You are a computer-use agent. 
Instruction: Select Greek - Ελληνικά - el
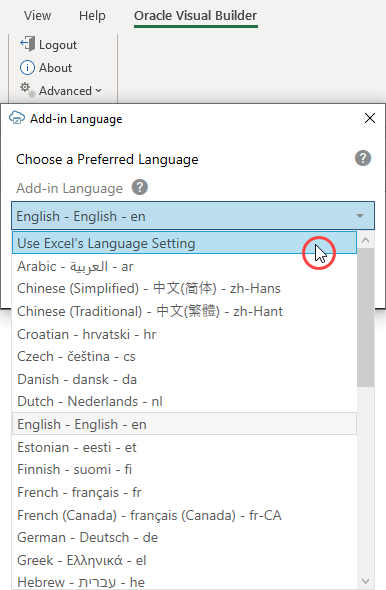[184, 560]
